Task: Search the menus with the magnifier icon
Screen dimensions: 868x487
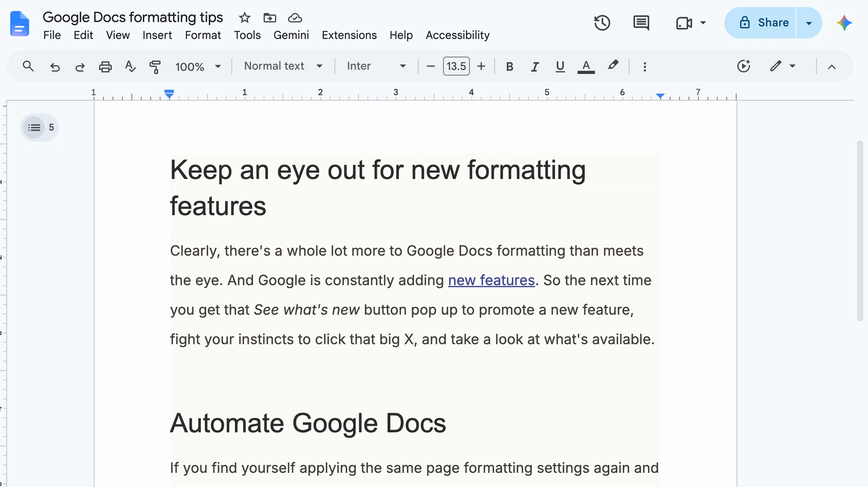Action: pos(28,66)
